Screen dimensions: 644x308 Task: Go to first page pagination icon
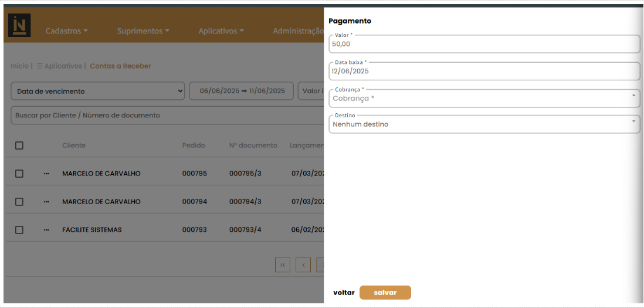(283, 265)
